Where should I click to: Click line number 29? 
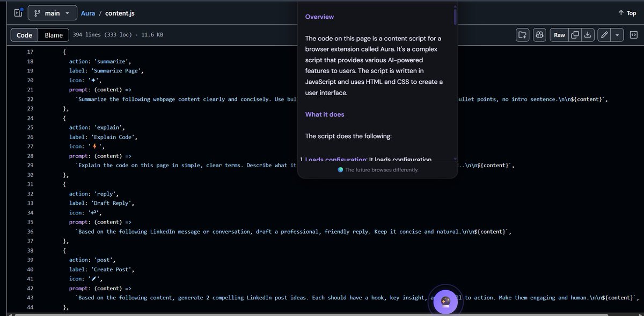30,166
